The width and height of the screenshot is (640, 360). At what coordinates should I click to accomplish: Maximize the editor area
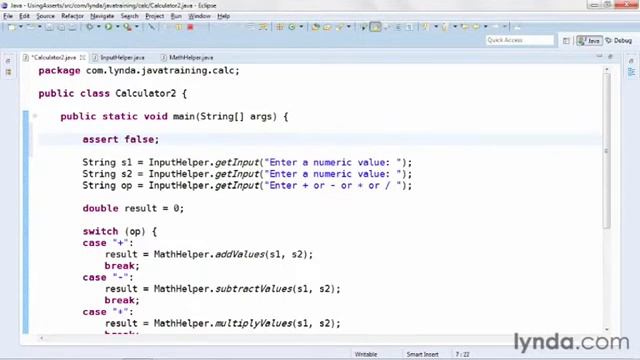tap(611, 56)
